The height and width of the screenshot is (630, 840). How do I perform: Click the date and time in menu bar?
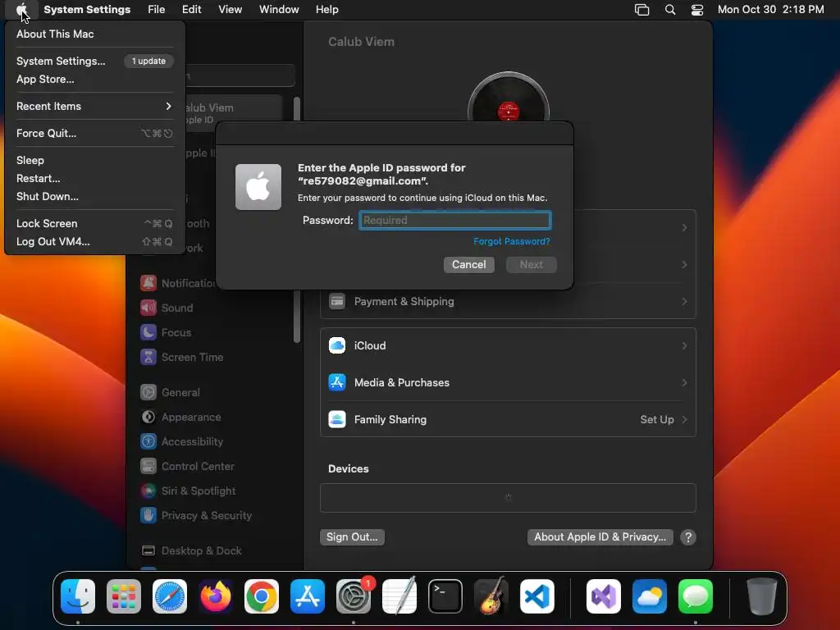tap(770, 10)
